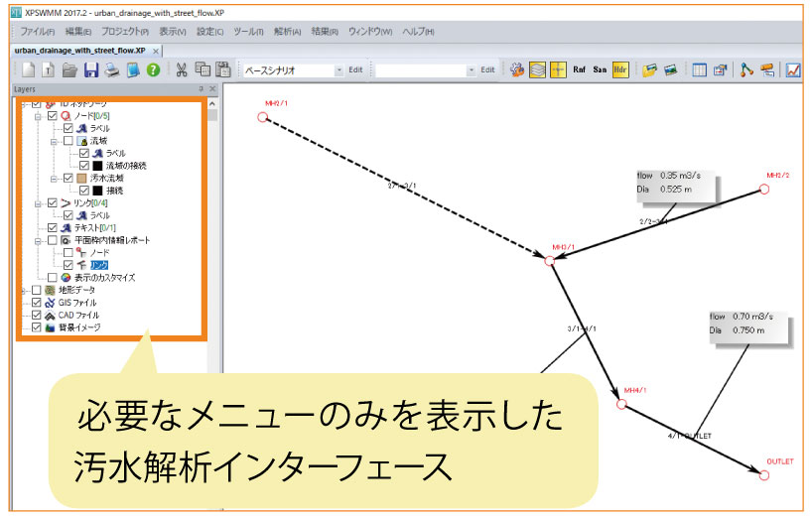Click Edit beside the empty dropdown
The height and width of the screenshot is (520, 812).
(x=487, y=69)
